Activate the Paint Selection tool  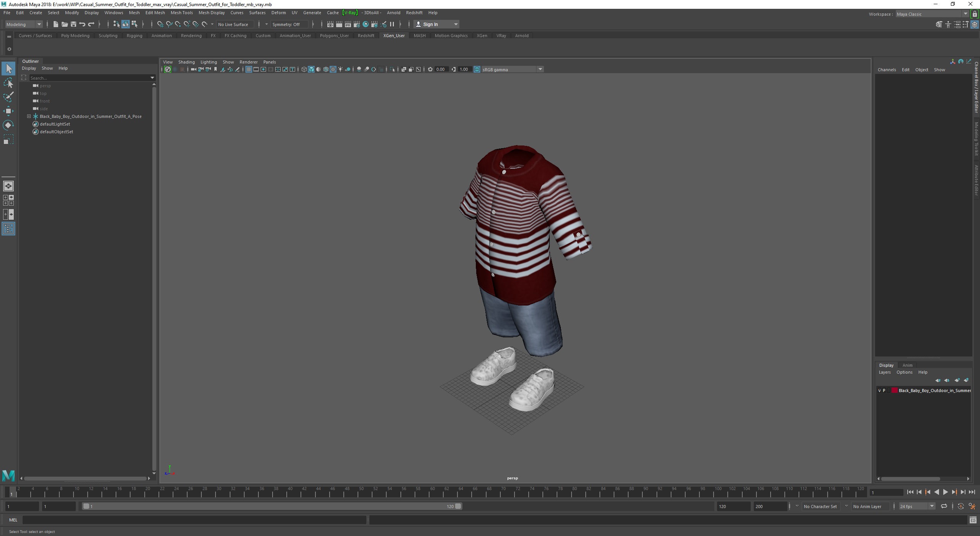[8, 97]
